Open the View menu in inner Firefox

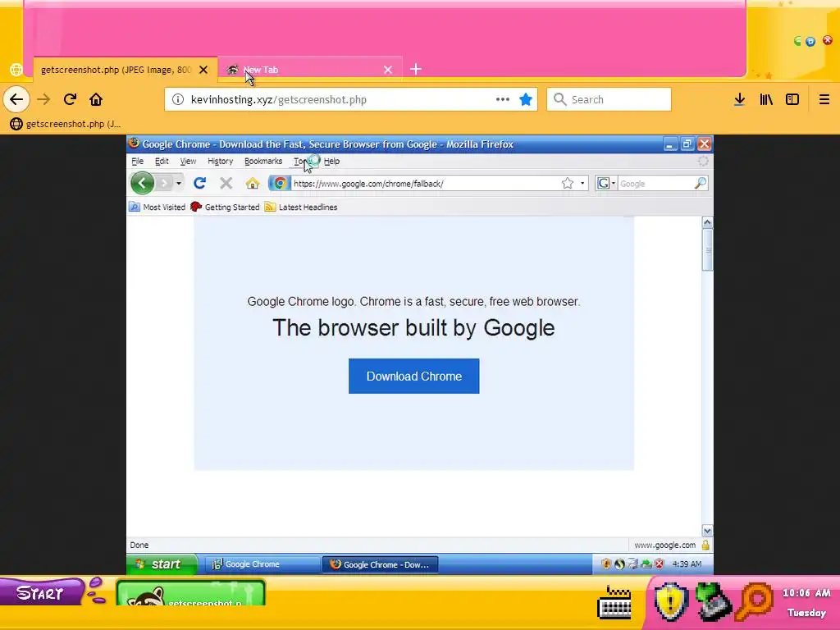click(x=188, y=162)
